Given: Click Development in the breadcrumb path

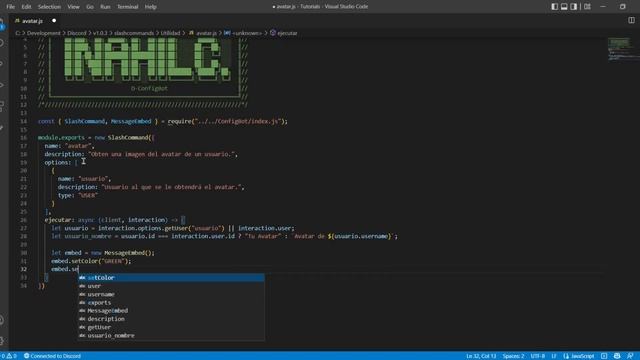Looking at the screenshot, I should tap(43, 33).
